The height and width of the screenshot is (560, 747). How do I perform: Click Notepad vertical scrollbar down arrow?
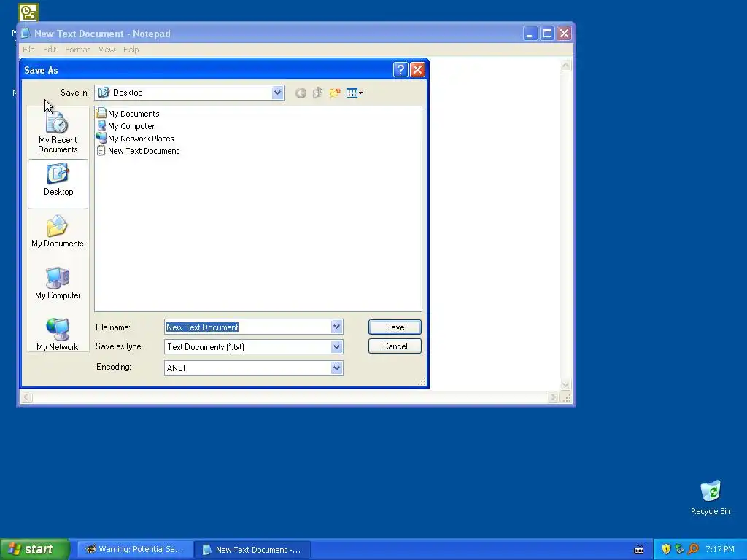565,384
